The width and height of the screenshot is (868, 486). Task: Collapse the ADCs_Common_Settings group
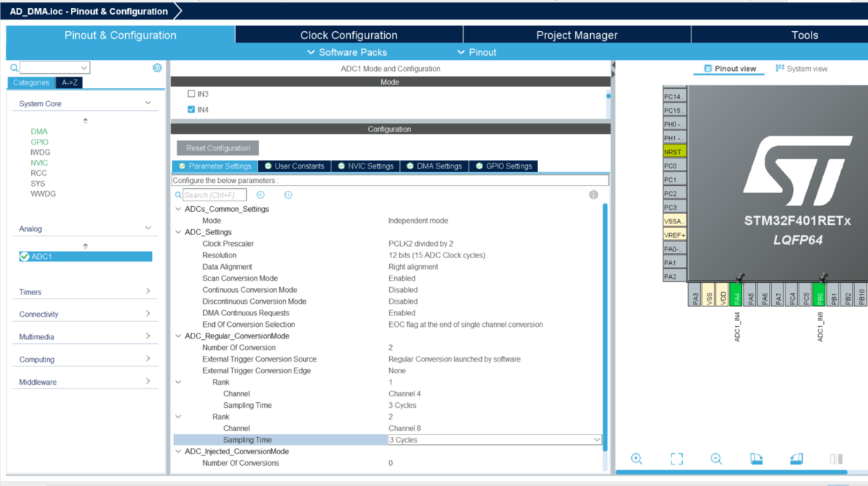[179, 209]
